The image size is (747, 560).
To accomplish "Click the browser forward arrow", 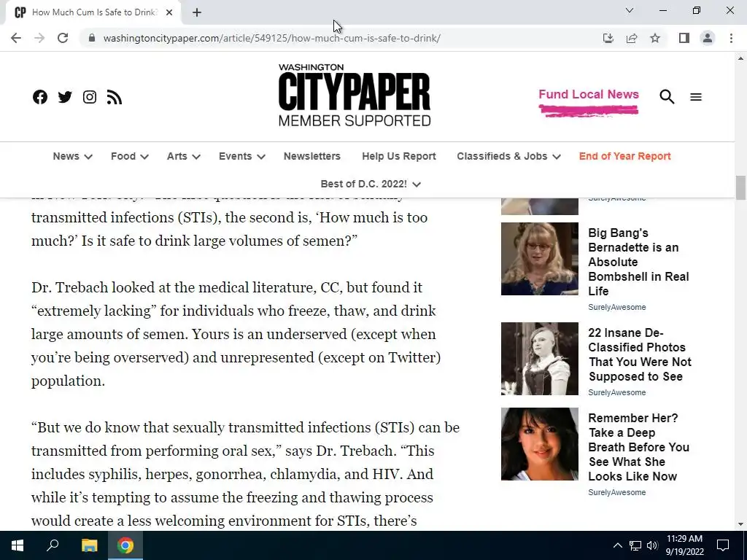I will point(39,38).
